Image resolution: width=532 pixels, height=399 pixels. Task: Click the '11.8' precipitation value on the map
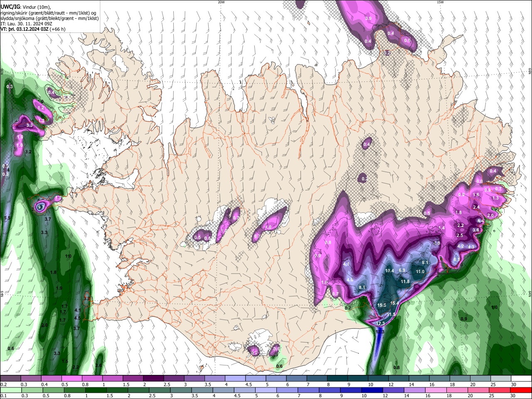405,281
